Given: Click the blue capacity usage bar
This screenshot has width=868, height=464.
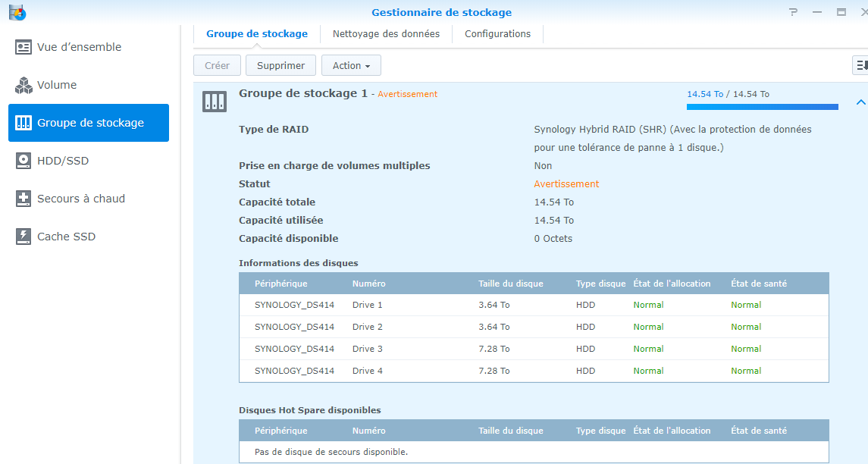Looking at the screenshot, I should 762,107.
